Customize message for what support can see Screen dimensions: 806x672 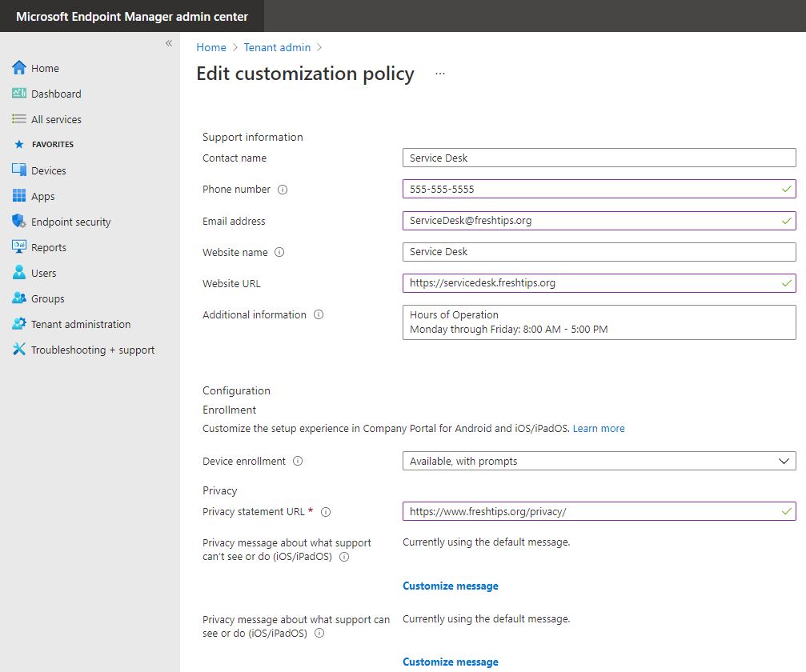[x=451, y=662]
